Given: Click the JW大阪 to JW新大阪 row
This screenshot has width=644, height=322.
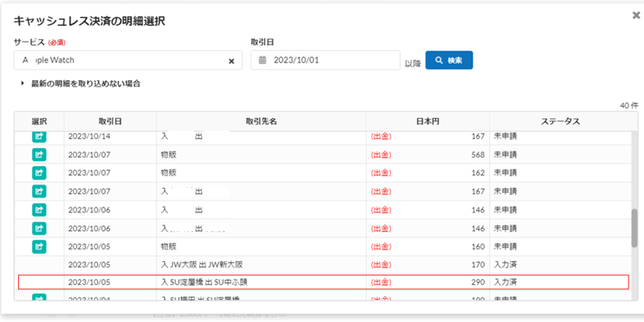Looking at the screenshot, I should coord(323,265).
